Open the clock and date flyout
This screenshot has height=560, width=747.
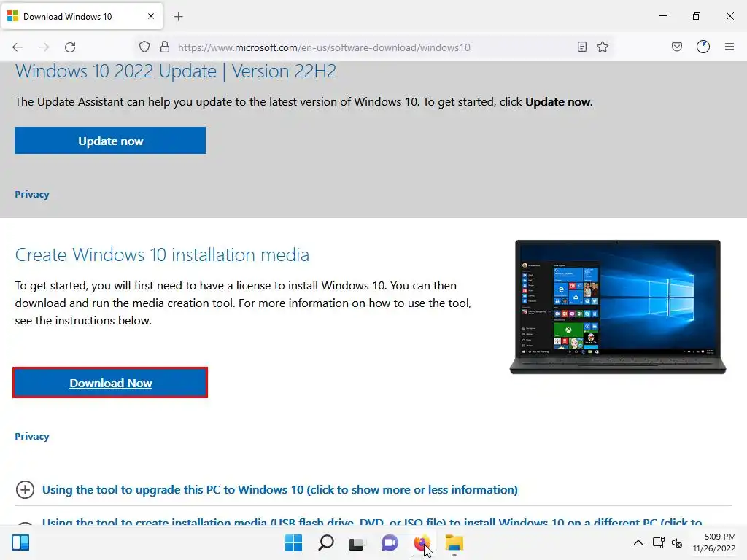click(714, 542)
